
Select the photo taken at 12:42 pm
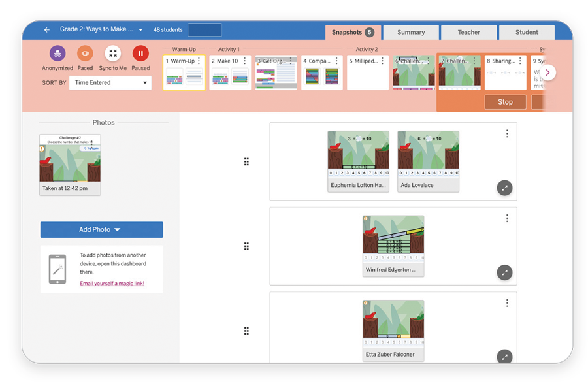click(x=70, y=165)
